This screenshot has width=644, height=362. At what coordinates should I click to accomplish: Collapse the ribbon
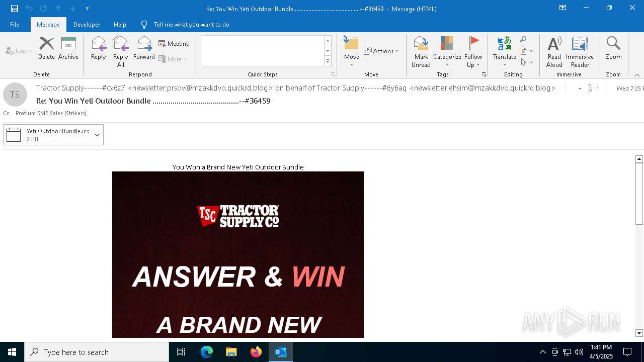(x=637, y=74)
